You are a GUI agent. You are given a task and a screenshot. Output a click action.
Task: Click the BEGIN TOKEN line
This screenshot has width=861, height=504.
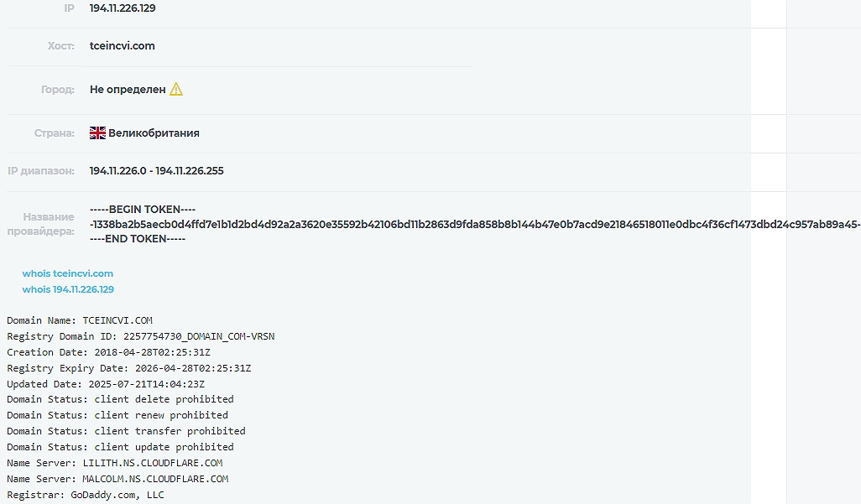pyautogui.click(x=143, y=210)
